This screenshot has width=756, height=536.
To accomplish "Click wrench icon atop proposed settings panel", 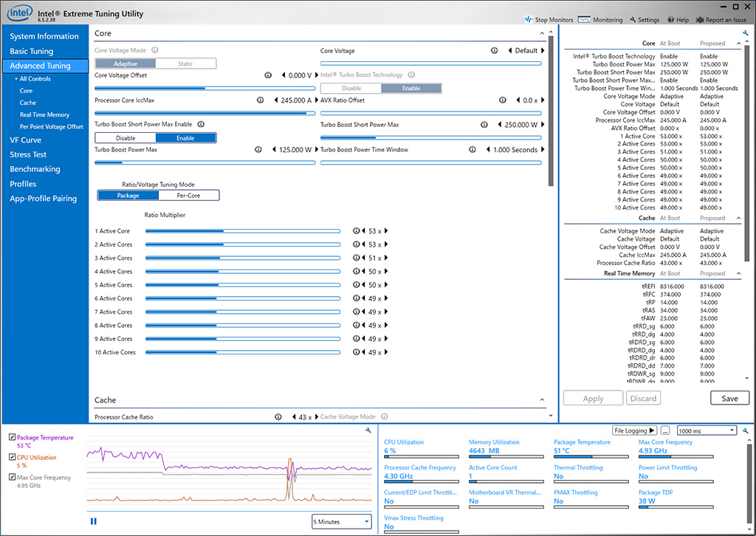I will pyautogui.click(x=746, y=33).
